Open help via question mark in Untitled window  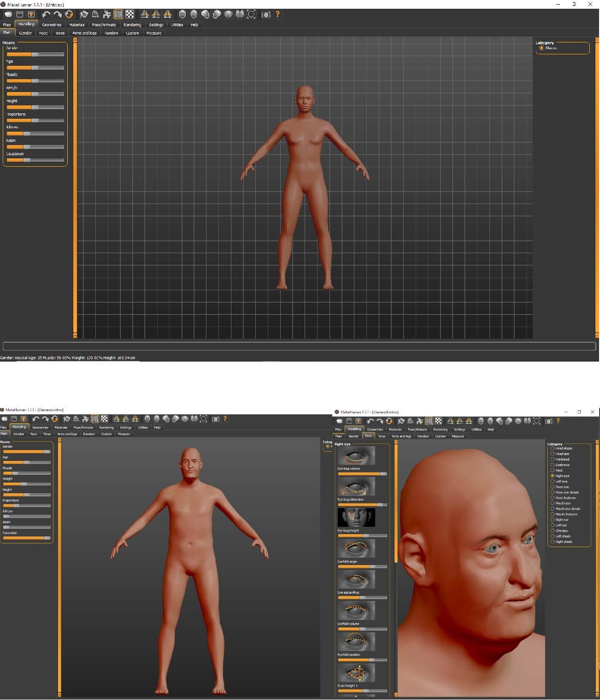(277, 14)
